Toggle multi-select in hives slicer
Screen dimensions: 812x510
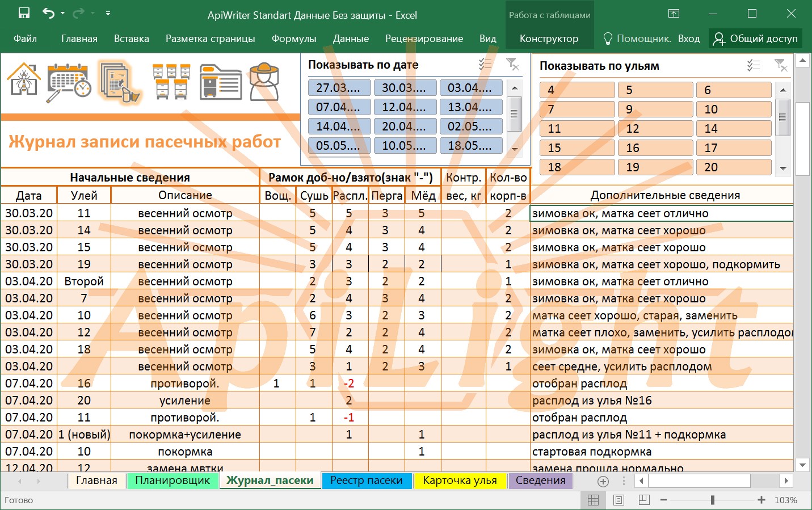pyautogui.click(x=754, y=66)
